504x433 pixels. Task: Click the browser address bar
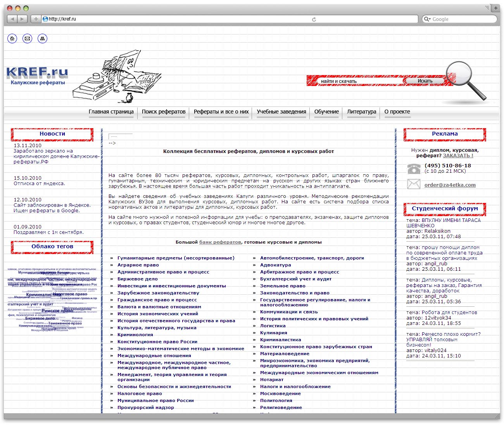230,19
